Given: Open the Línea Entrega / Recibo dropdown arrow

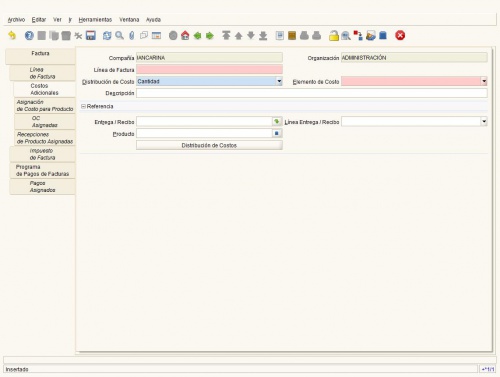Looking at the screenshot, I should coord(484,122).
